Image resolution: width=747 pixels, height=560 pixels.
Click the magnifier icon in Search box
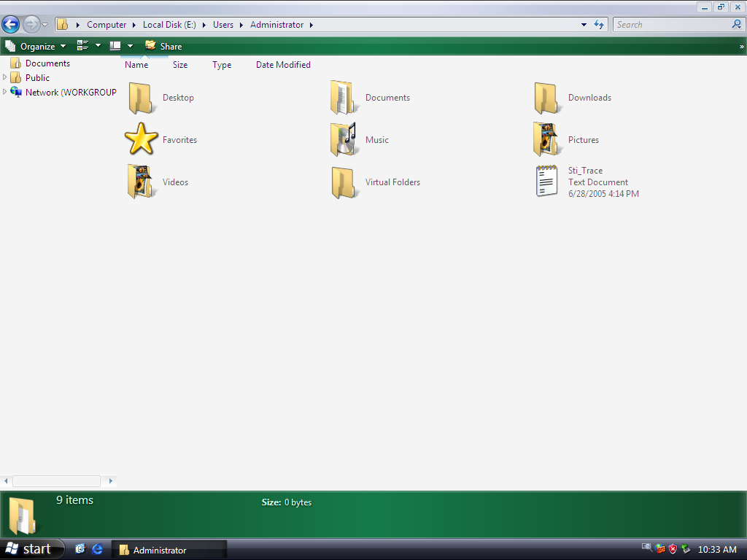click(736, 25)
